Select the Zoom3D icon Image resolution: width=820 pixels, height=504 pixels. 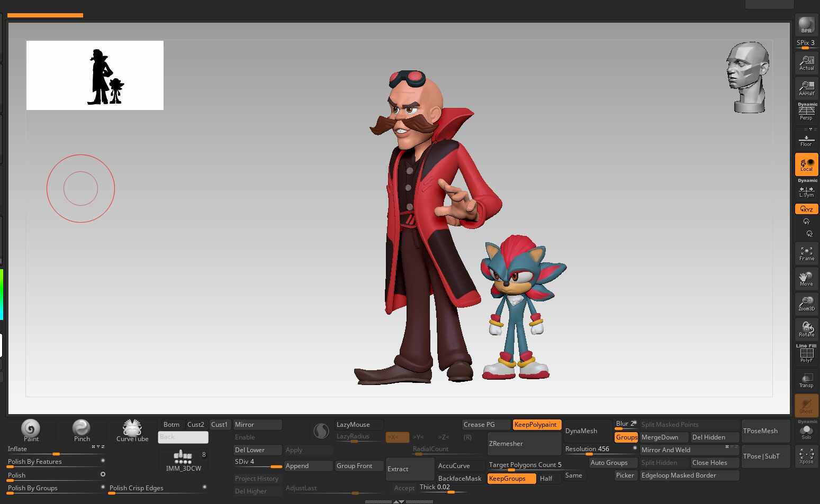click(806, 304)
